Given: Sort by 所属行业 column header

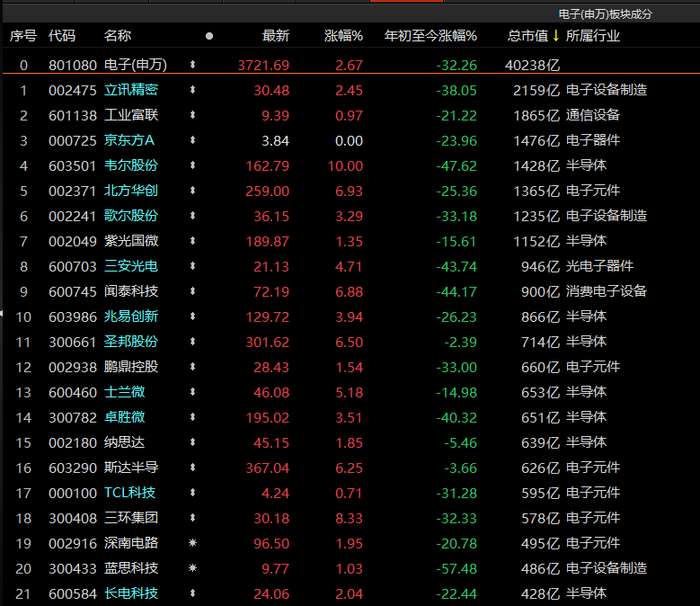Looking at the screenshot, I should pos(593,36).
